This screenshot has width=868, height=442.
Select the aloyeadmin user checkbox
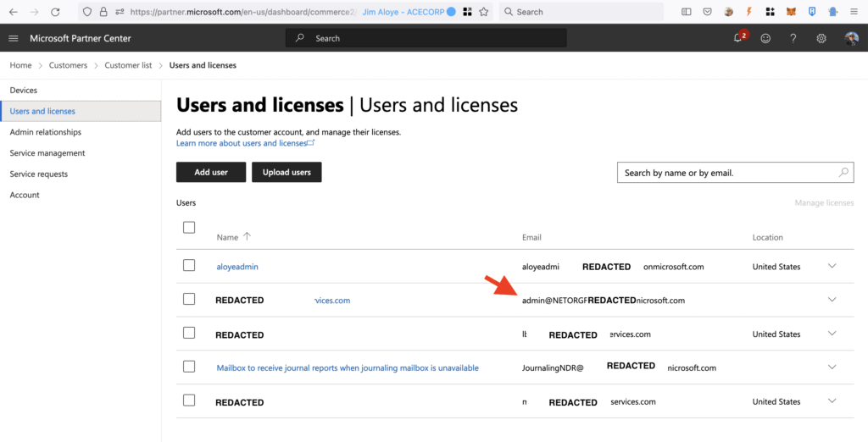tap(189, 266)
